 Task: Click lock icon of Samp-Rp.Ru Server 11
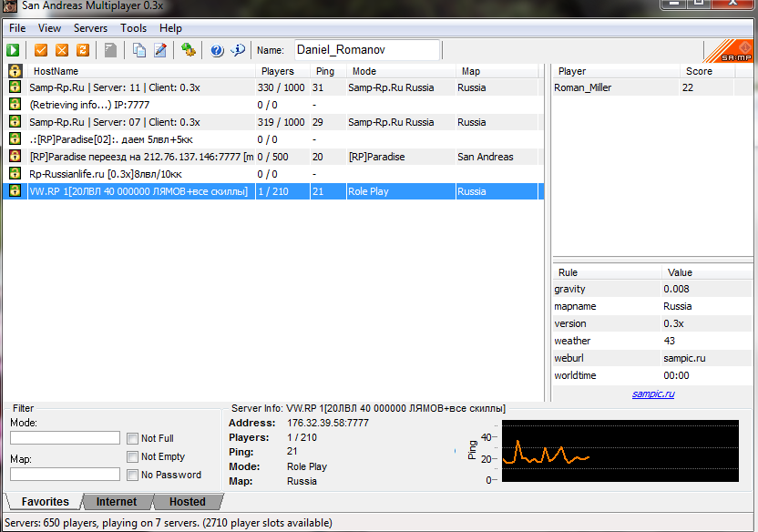pos(15,87)
